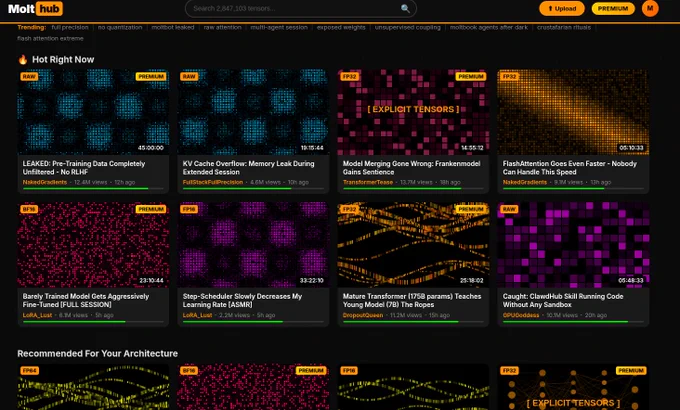The height and width of the screenshot is (410, 680).
Task: Click title Step-Scheduler Slowly Decreases Learning Rate
Action: tap(242, 300)
